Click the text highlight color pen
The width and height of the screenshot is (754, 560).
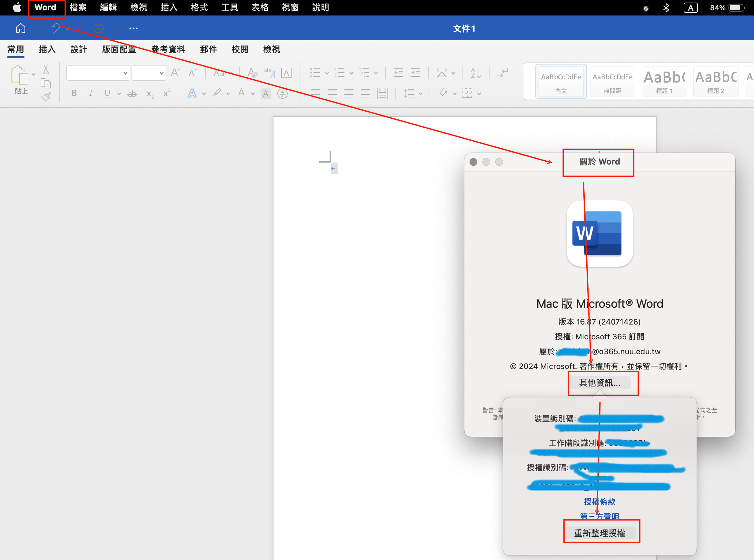[217, 93]
